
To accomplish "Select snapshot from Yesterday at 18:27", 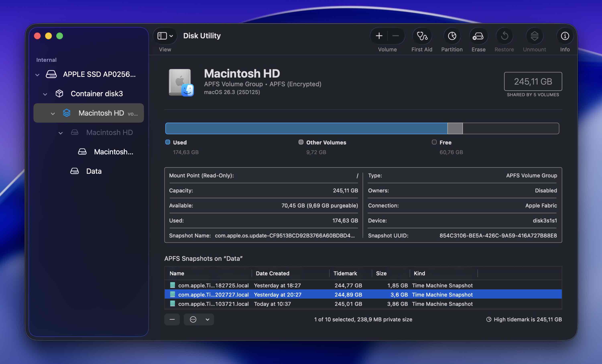I will click(x=277, y=285).
